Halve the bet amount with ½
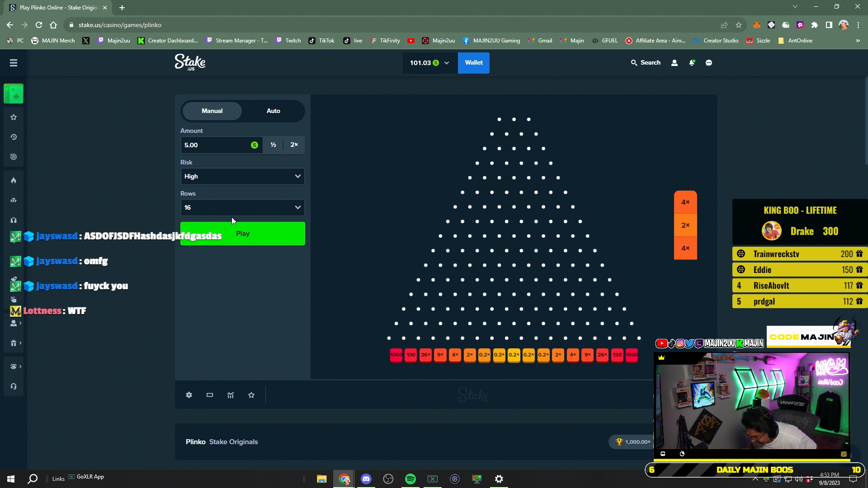868x488 pixels. (273, 145)
